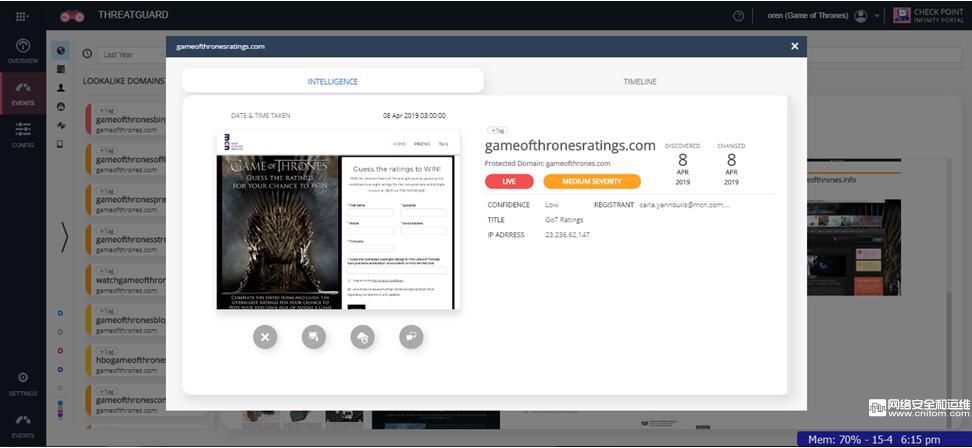Screen dimensions: 972x448
Task: Expand the side panel with the arrow chevron
Action: 64,237
